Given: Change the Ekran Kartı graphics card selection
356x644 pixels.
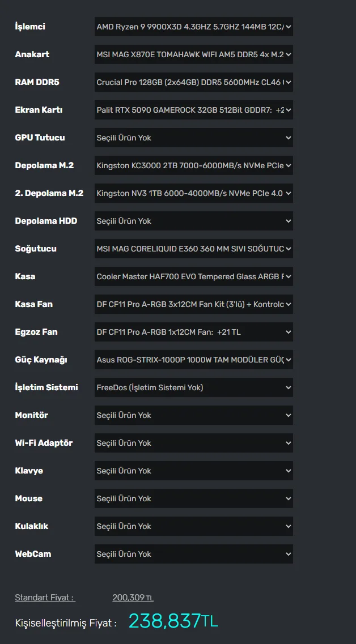Looking at the screenshot, I should pos(193,110).
